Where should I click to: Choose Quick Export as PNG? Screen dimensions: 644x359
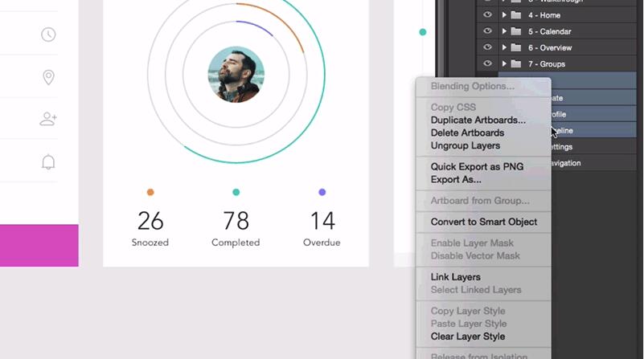(477, 166)
